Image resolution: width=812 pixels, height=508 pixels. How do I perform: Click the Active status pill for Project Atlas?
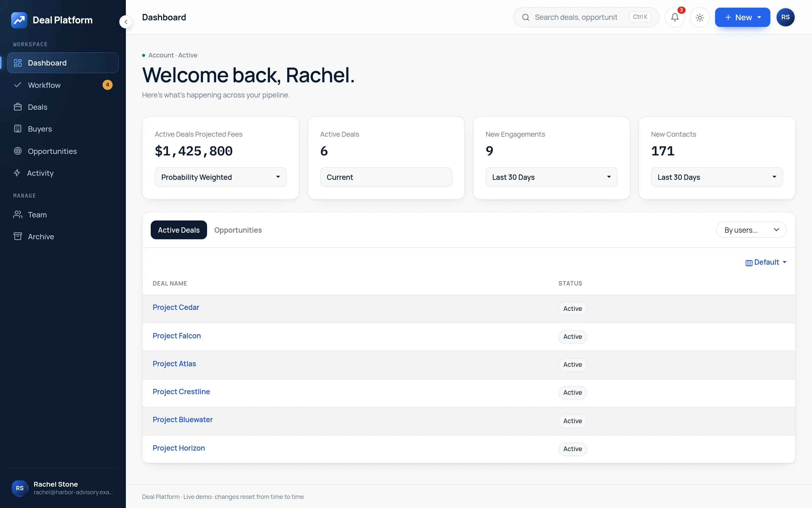tap(572, 364)
